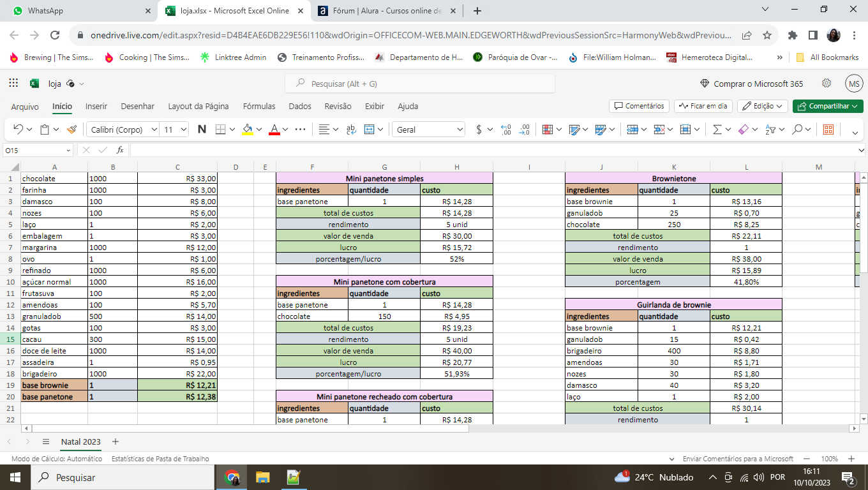Click Comprar o Microsoft 365

tap(751, 84)
